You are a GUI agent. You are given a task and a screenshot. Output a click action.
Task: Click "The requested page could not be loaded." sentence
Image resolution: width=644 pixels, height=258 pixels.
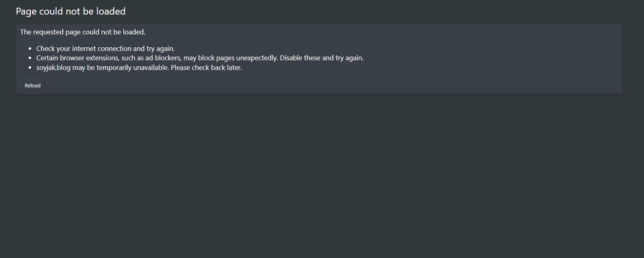[82, 32]
